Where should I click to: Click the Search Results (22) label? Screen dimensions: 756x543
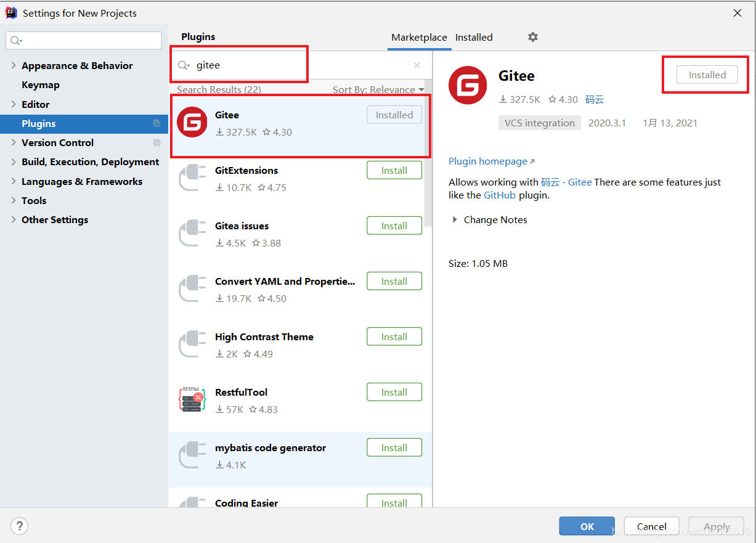point(219,89)
